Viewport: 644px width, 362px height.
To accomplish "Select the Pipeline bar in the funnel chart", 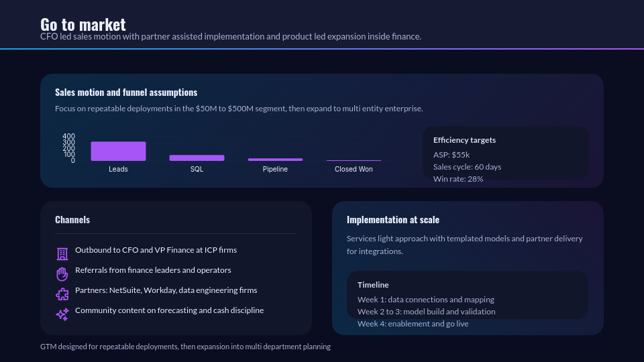I will [275, 160].
